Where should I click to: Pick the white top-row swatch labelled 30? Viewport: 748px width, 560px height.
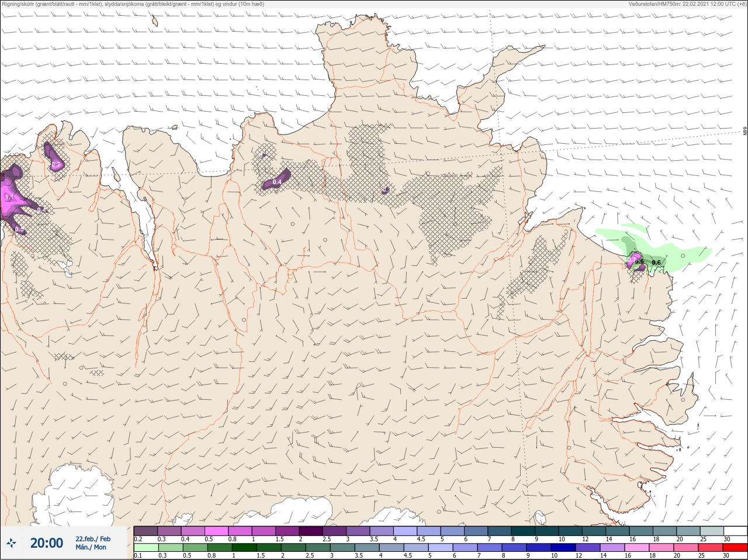(735, 531)
